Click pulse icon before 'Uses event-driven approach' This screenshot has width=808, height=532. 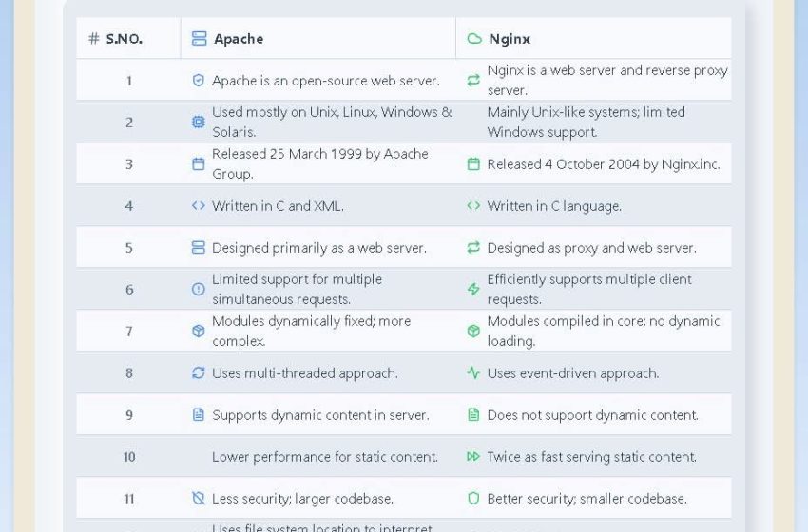pyautogui.click(x=473, y=372)
